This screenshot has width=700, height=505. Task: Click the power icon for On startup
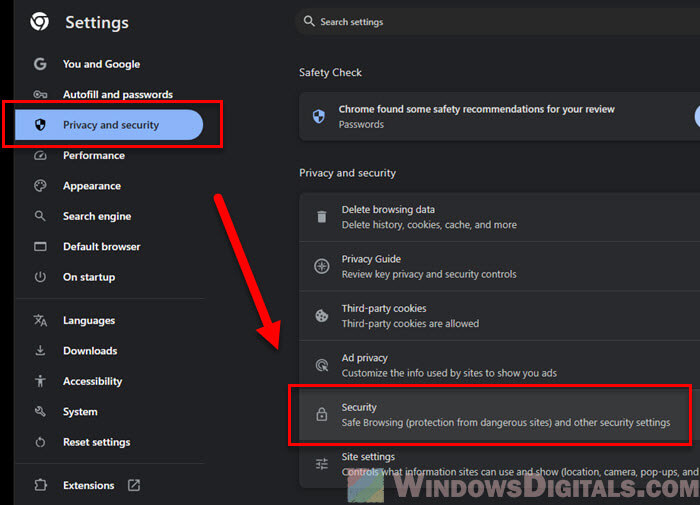[x=40, y=277]
